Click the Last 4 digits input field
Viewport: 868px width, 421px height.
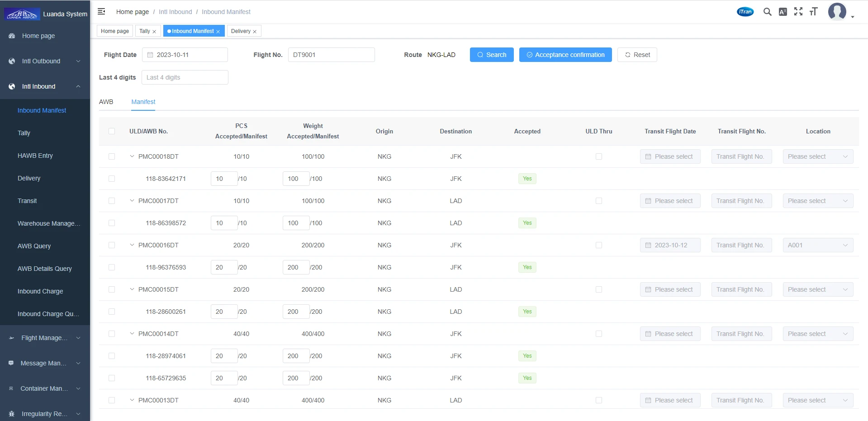185,77
